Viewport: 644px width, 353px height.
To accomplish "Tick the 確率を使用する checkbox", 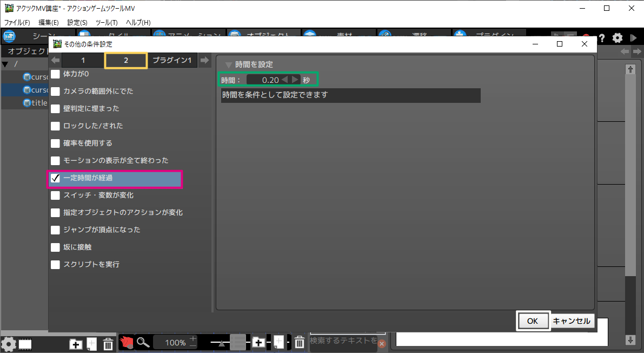I will (x=55, y=143).
